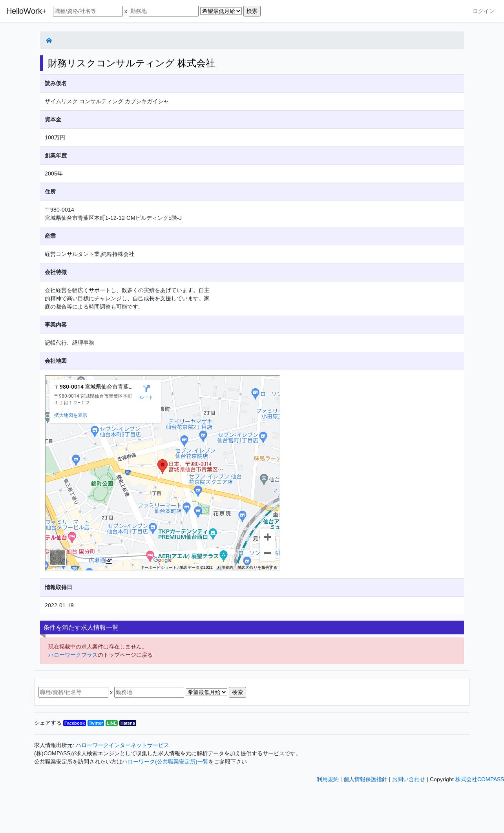This screenshot has height=833, width=504.
Task: Share via LINE button
Action: [111, 723]
